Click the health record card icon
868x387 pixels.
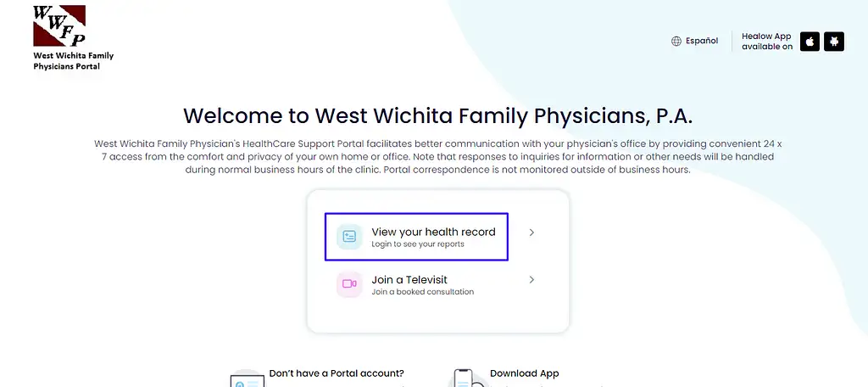[x=349, y=237]
